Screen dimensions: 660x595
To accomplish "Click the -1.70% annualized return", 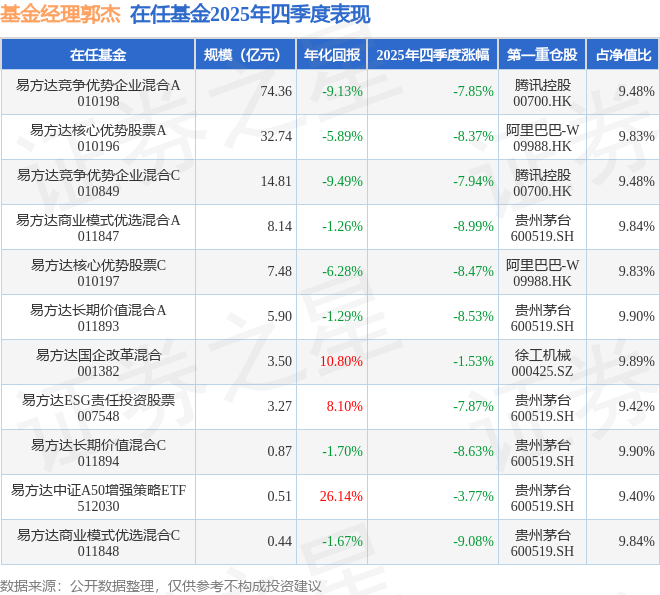I will (342, 452).
